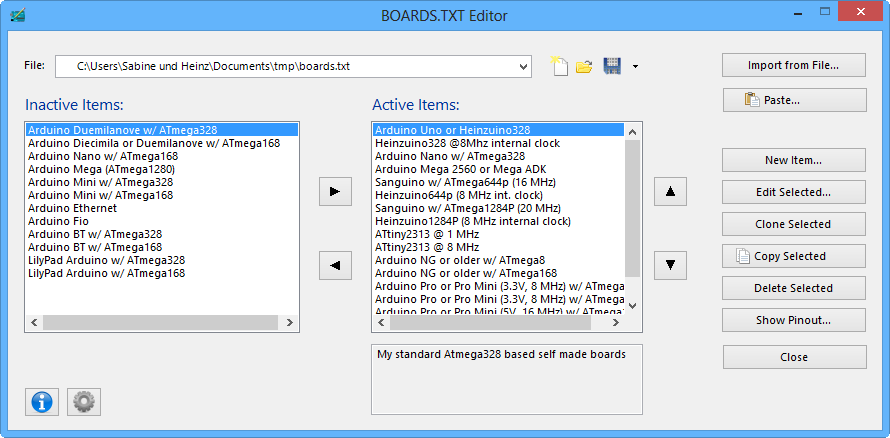This screenshot has height=438, width=890.
Task: Click Inactive list horizontal scroll left arrow
Action: [x=34, y=323]
